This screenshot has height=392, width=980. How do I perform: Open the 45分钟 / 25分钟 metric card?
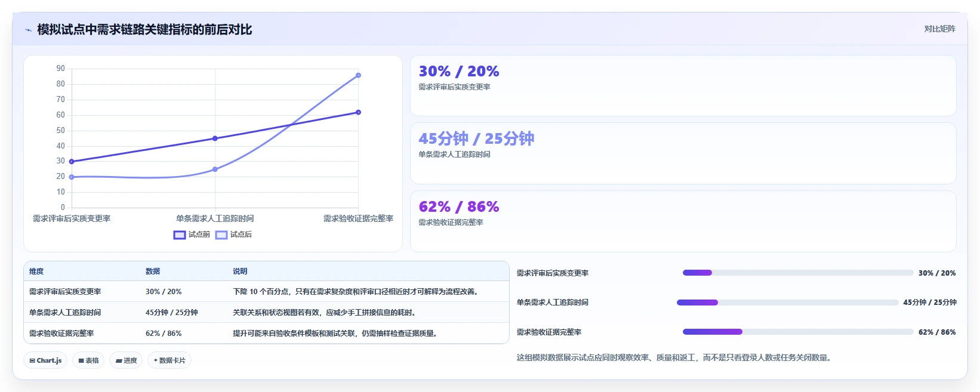[683, 153]
